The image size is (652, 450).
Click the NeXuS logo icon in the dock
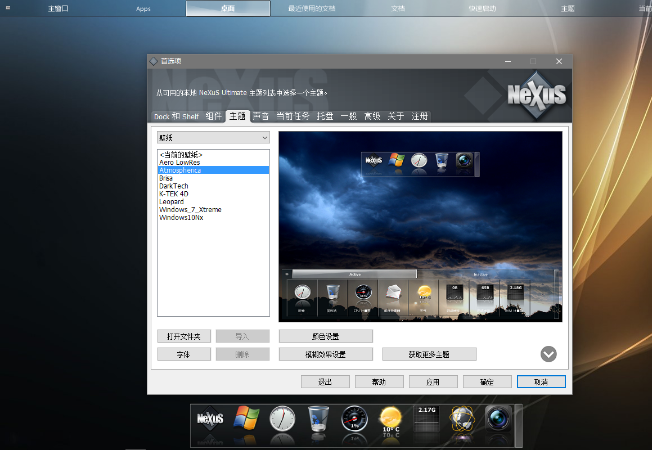(x=210, y=419)
